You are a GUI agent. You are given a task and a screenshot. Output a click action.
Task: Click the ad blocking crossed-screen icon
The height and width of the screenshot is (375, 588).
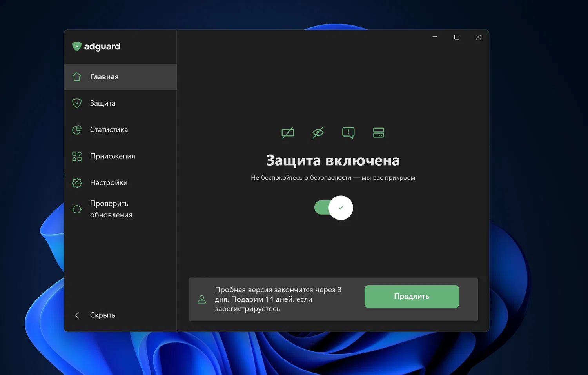tap(288, 133)
